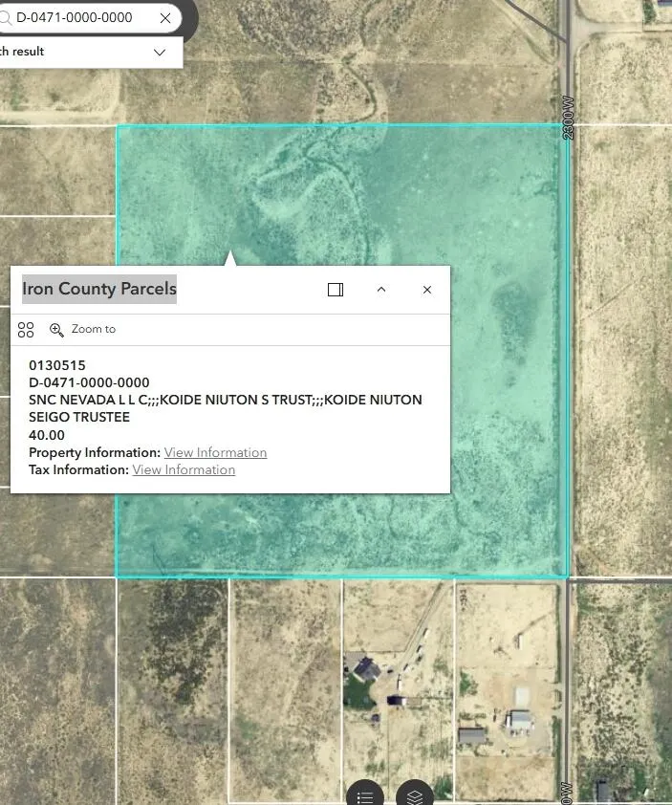
Task: Expand the search result dropdown arrow
Action: 160,53
